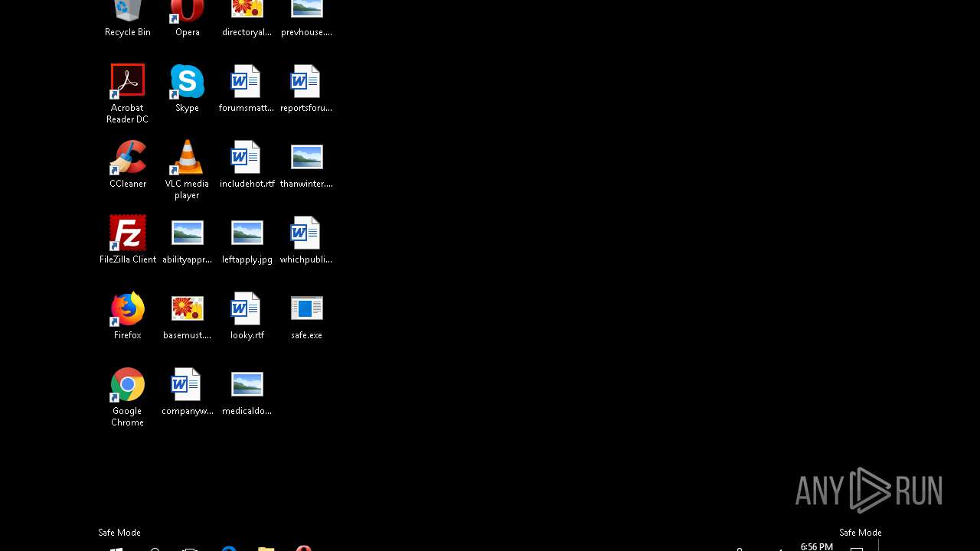Launch the Skype shortcut
980x551 pixels.
(x=187, y=88)
